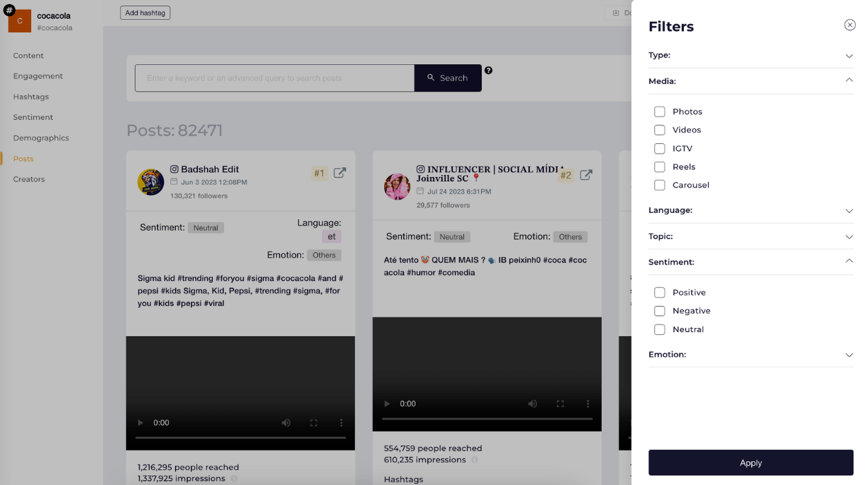The image size is (868, 485).
Task: Open the Demographics section
Action: [41, 138]
